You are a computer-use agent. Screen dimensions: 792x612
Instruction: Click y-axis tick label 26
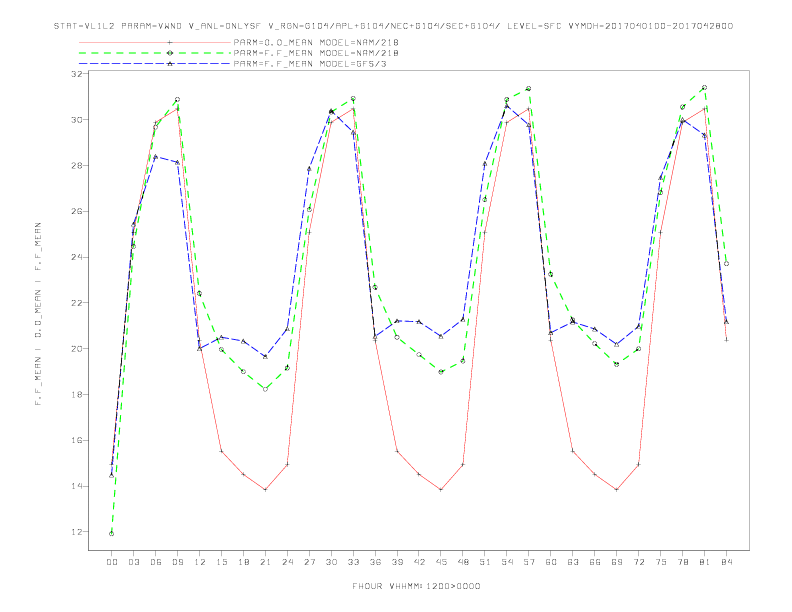pyautogui.click(x=76, y=212)
